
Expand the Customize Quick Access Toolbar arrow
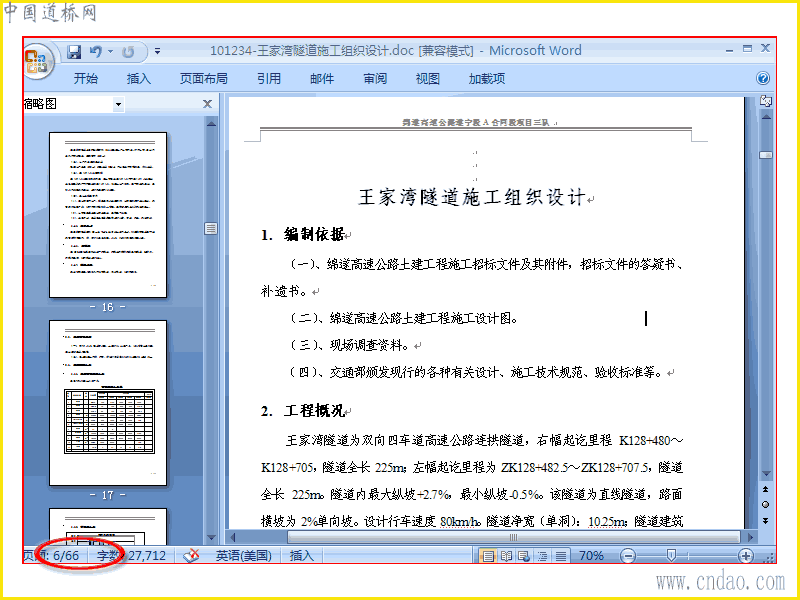coord(158,51)
